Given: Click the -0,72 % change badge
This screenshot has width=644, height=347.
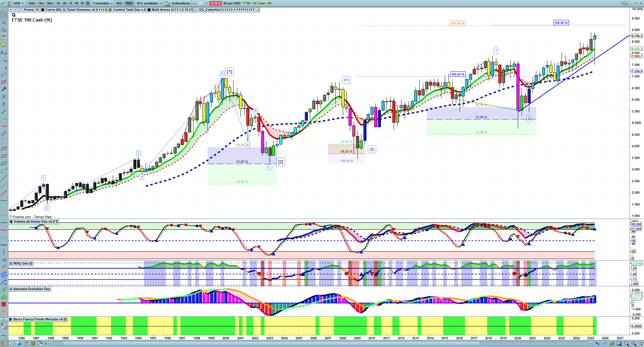Looking at the screenshot, I should click(215, 3).
